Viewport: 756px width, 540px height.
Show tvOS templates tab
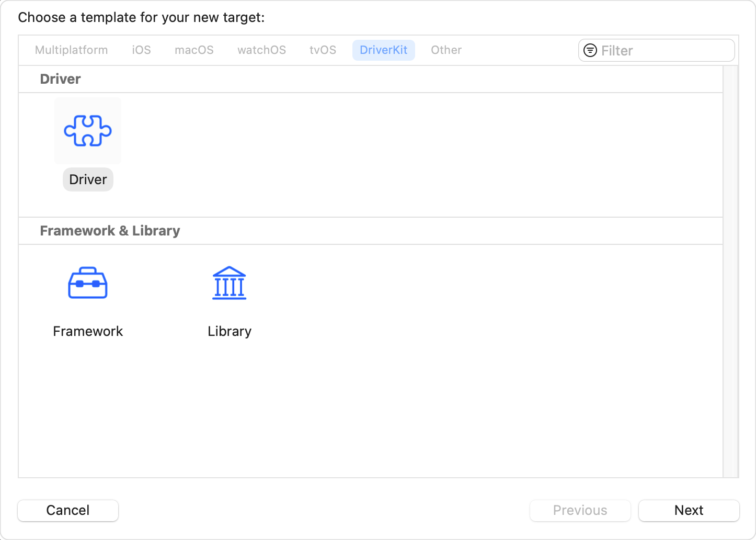coord(323,50)
